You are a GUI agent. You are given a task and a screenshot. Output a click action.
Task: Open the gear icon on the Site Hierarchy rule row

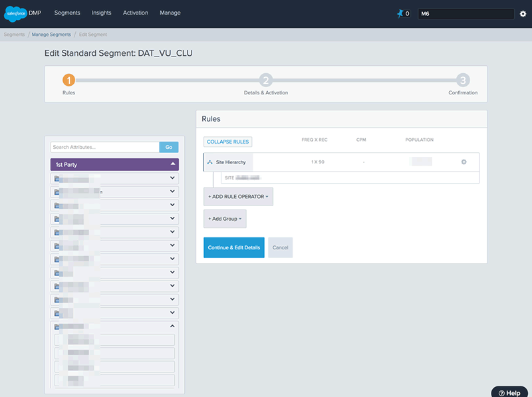pos(464,162)
